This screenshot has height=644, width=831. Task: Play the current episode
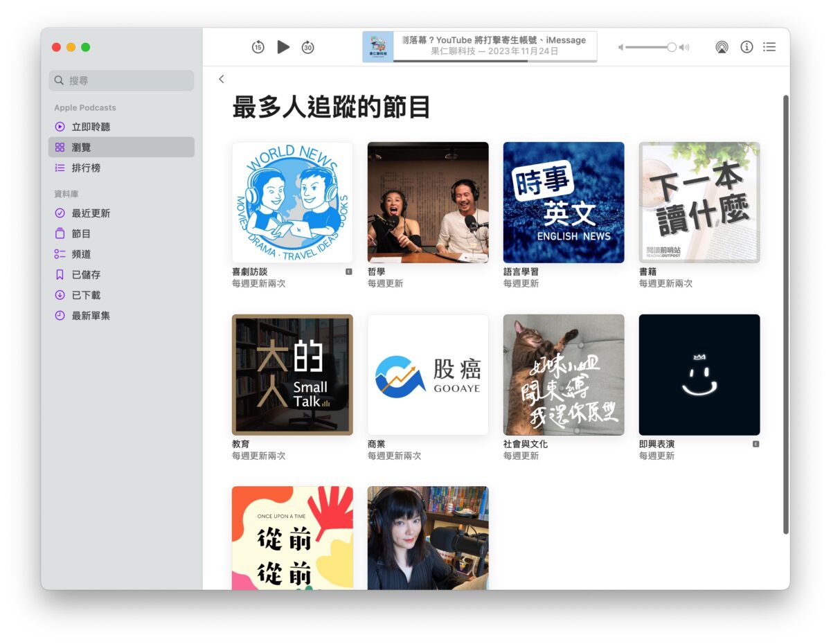pos(283,47)
